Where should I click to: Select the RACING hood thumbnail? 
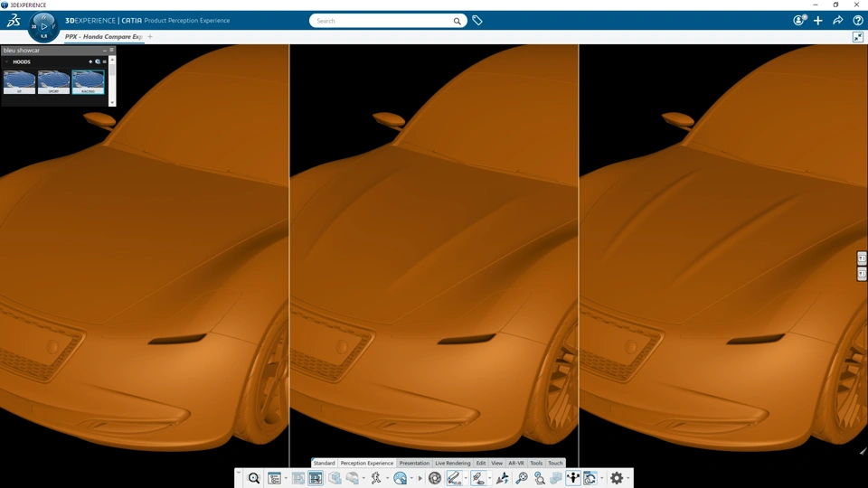(x=88, y=82)
